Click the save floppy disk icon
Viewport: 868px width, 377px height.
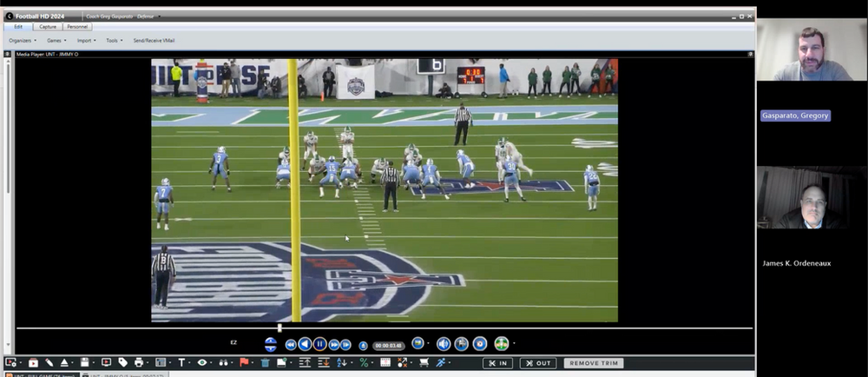[x=85, y=362]
